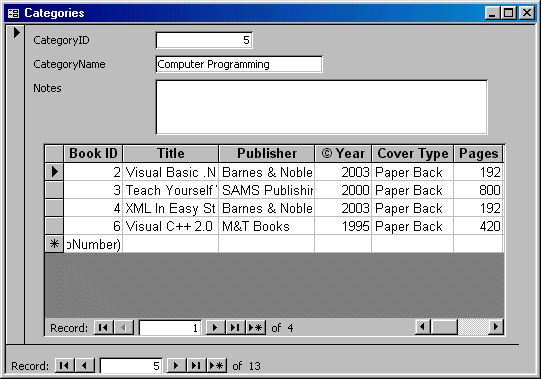This screenshot has height=379, width=541.
Task: Click the 'M&T Books' publisher cell
Action: coord(267,226)
